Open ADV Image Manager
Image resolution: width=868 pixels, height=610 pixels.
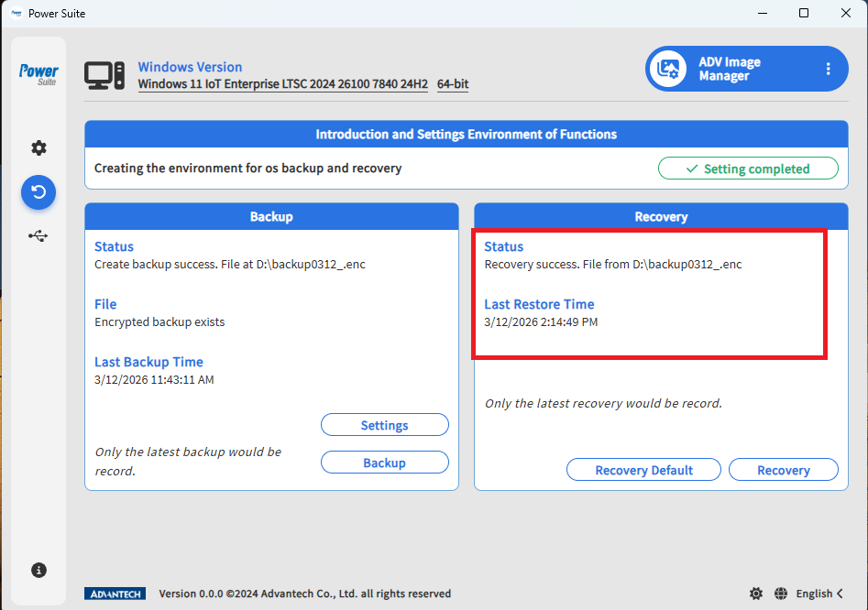click(x=746, y=69)
